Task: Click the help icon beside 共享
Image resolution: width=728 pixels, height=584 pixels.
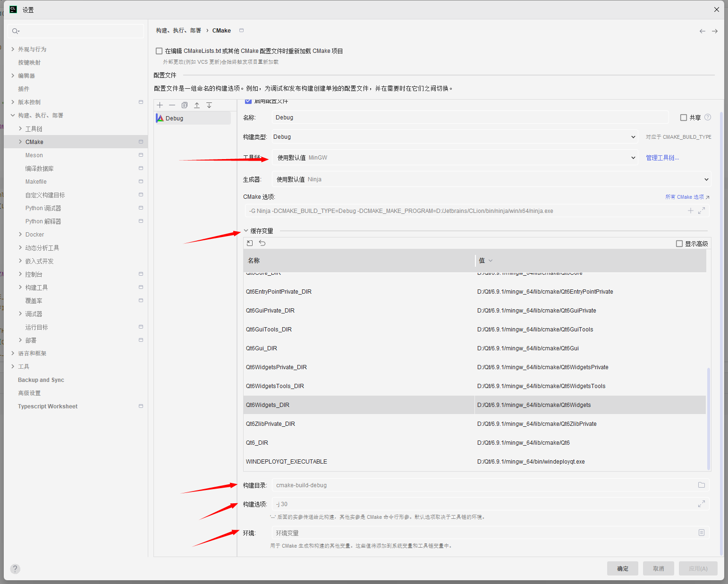Action: click(708, 117)
